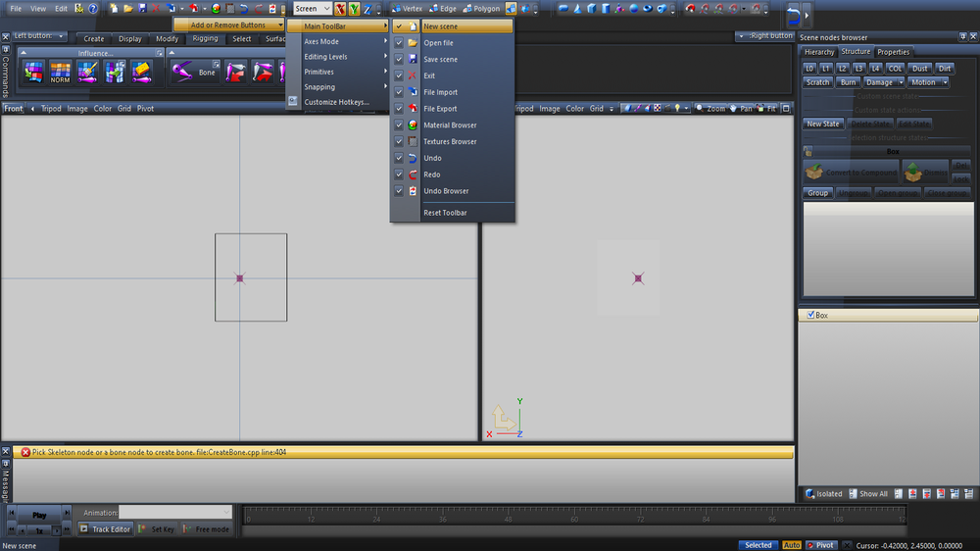Open the Left button dropdown
The width and height of the screenshot is (980, 551).
39,35
